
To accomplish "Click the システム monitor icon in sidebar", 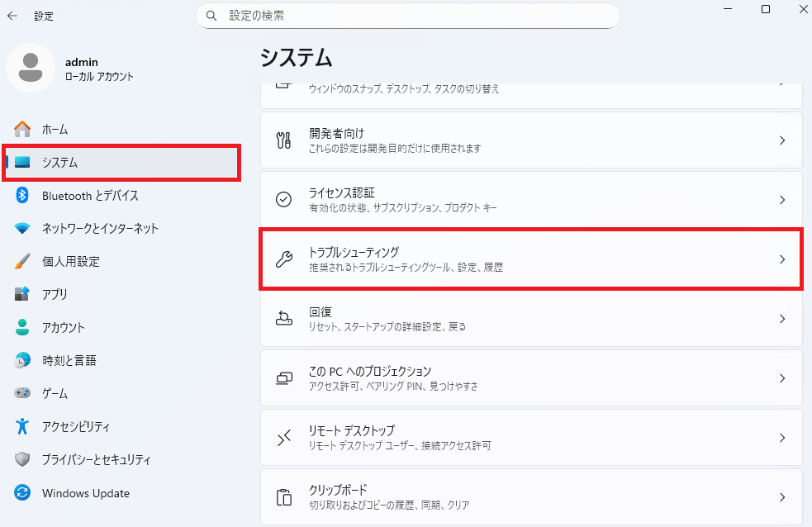I will tap(22, 162).
